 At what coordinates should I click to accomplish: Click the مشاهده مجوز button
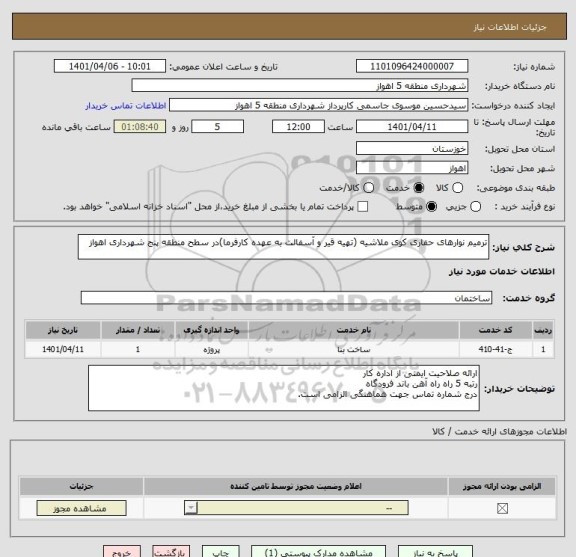(x=82, y=508)
